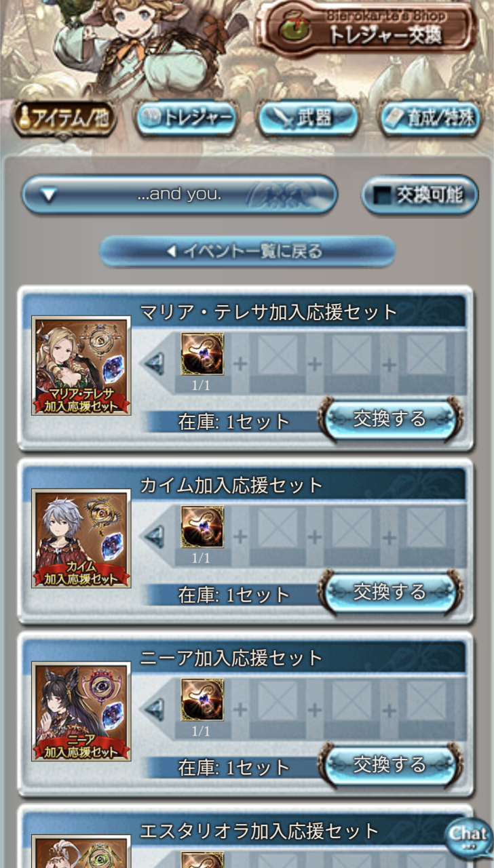
Task: Click left arrow in カイム materials row
Action: [x=154, y=537]
